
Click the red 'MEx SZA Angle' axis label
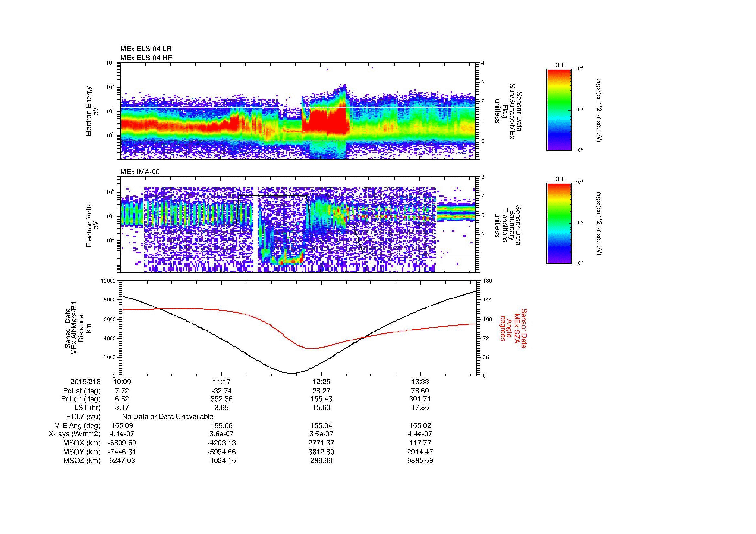513,328
